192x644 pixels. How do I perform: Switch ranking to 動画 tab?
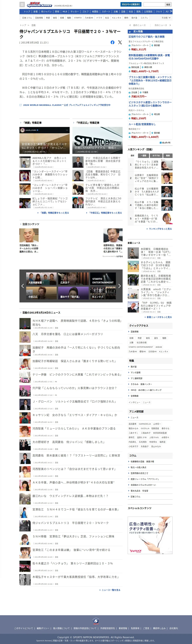point(168,156)
